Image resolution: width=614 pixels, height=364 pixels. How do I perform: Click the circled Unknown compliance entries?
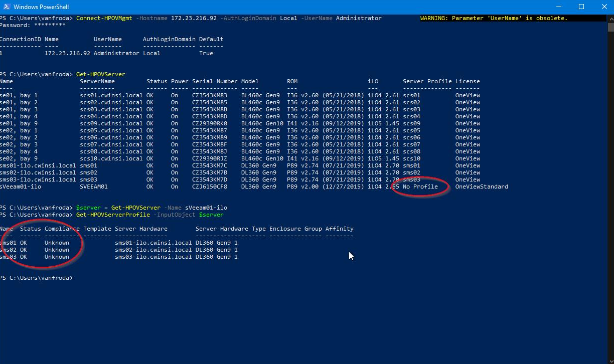(x=56, y=249)
